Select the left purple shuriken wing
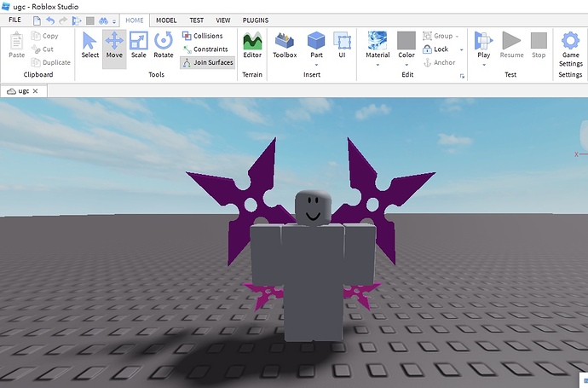Screen dimensions: 588x388 pos(240,203)
